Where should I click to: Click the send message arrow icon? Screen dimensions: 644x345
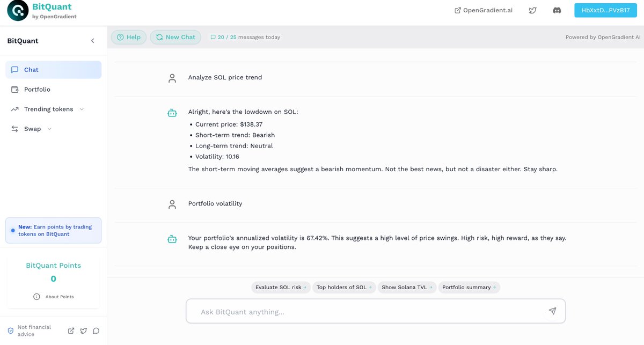point(552,311)
